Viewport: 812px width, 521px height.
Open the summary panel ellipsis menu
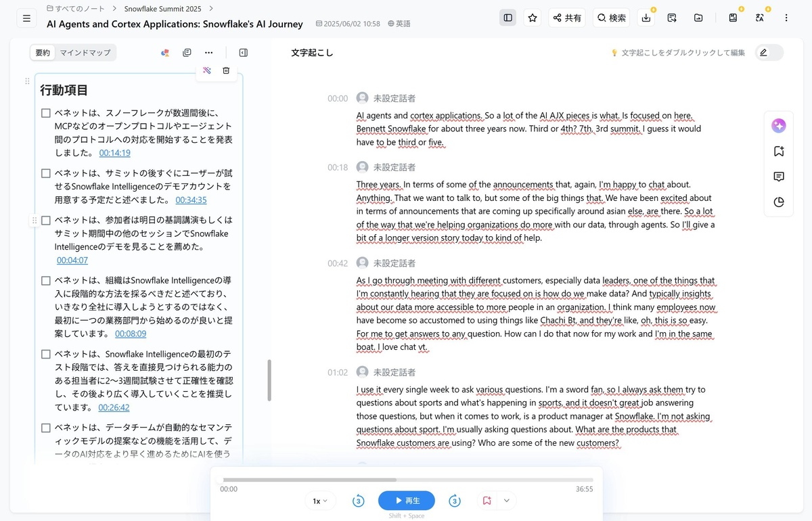[208, 53]
